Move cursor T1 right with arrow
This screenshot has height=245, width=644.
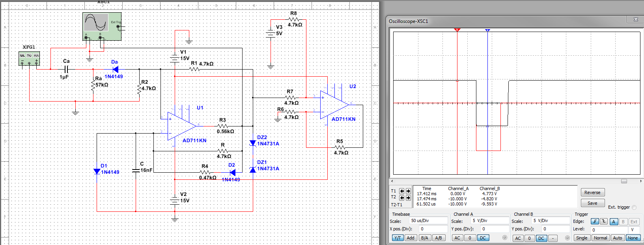pos(408,191)
